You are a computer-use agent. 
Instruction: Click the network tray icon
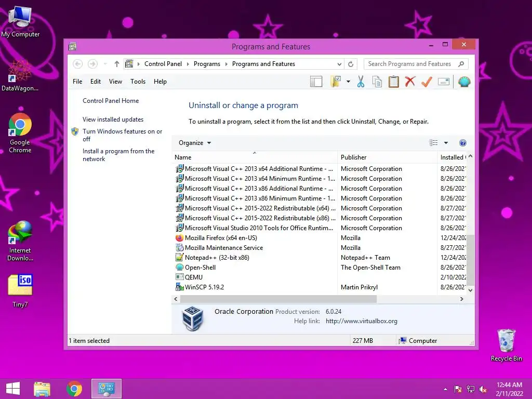point(471,389)
